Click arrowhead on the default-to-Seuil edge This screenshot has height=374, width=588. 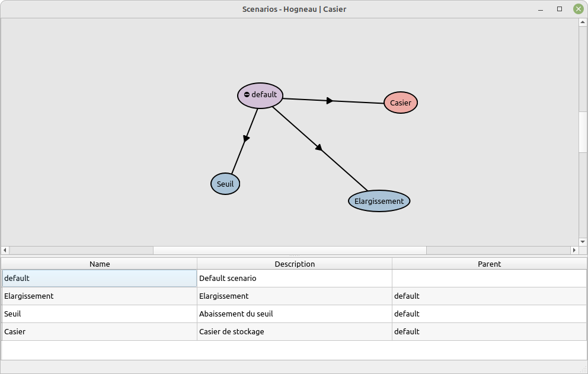tap(246, 138)
